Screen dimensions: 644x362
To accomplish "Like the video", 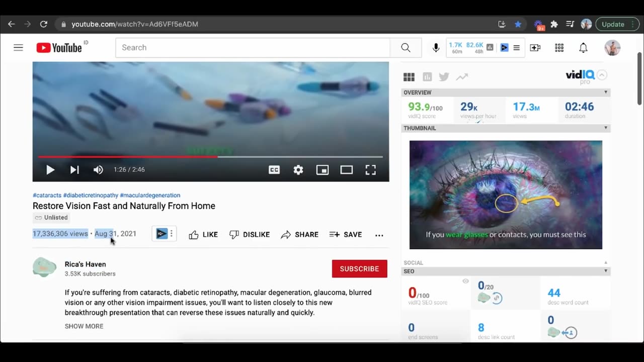I will pos(203,235).
